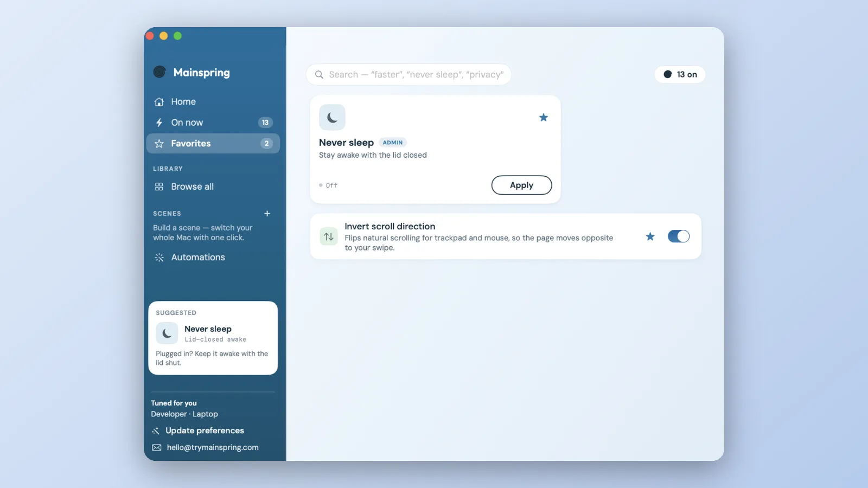The width and height of the screenshot is (868, 488).
Task: Click the Never sleep card title
Action: [346, 143]
